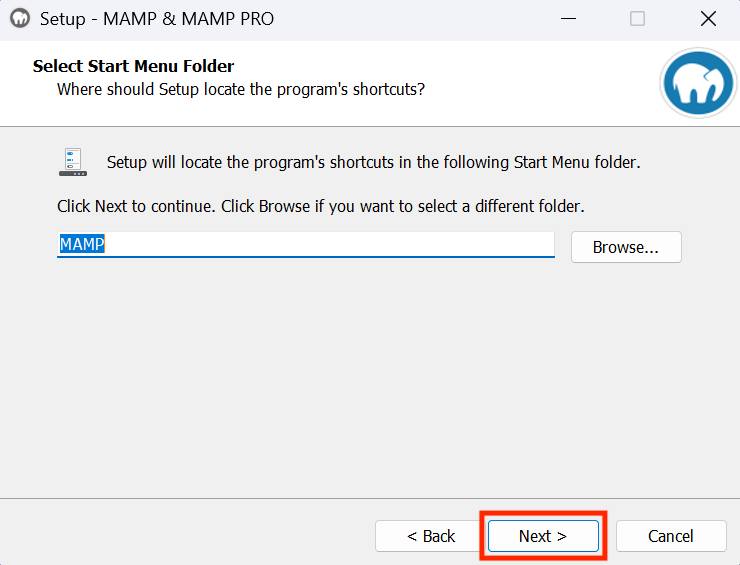The height and width of the screenshot is (565, 740).
Task: Click the blank gray area below the folder field
Action: 368,378
